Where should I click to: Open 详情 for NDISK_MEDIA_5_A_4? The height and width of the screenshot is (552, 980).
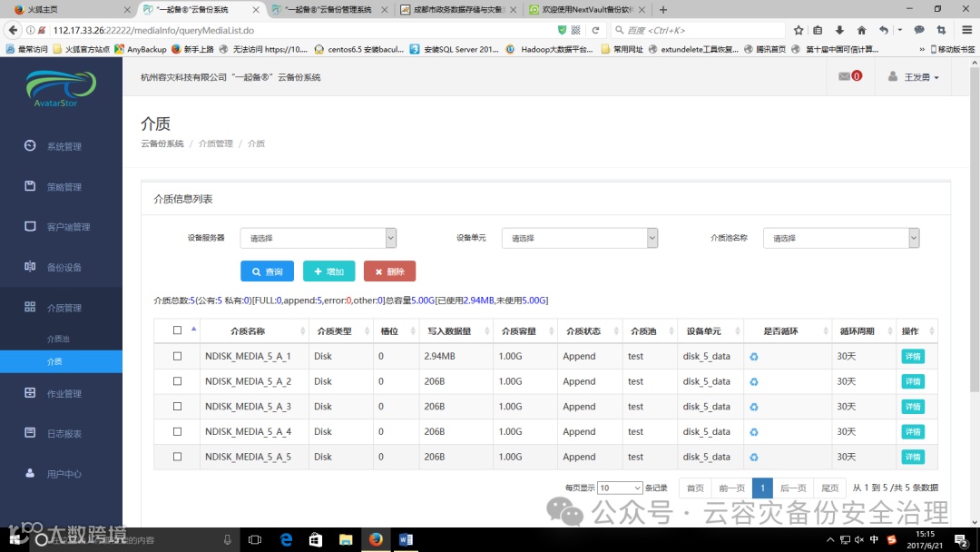[913, 432]
